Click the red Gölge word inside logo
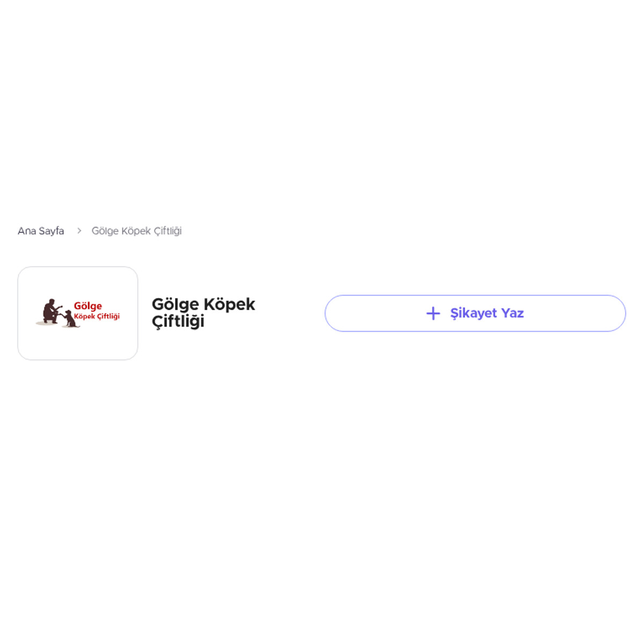 tap(88, 306)
